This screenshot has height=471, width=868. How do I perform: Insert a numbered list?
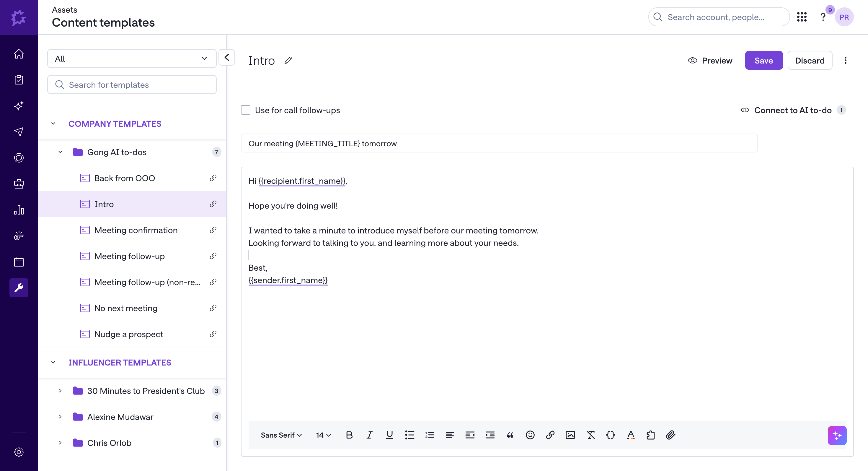(430, 435)
